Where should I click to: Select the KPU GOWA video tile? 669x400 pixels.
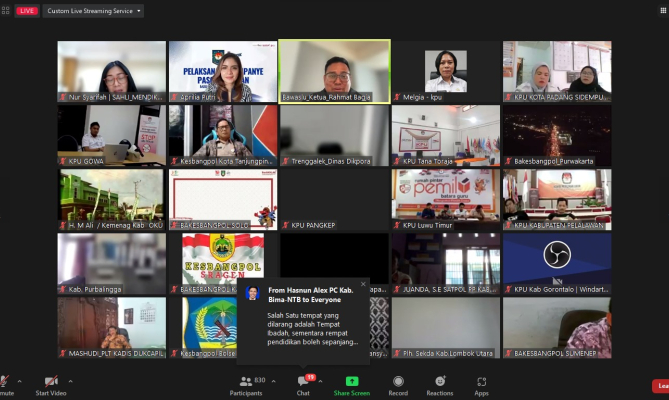tap(111, 134)
